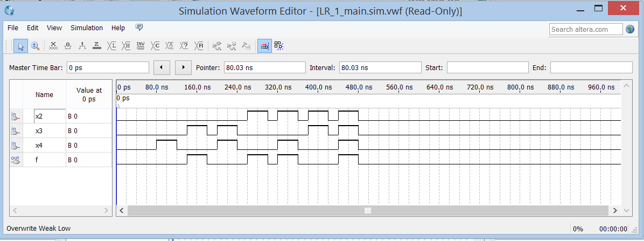Screen dimensions: 644x241
Task: Open Arbitrary Value (?) tool
Action: click(x=184, y=46)
